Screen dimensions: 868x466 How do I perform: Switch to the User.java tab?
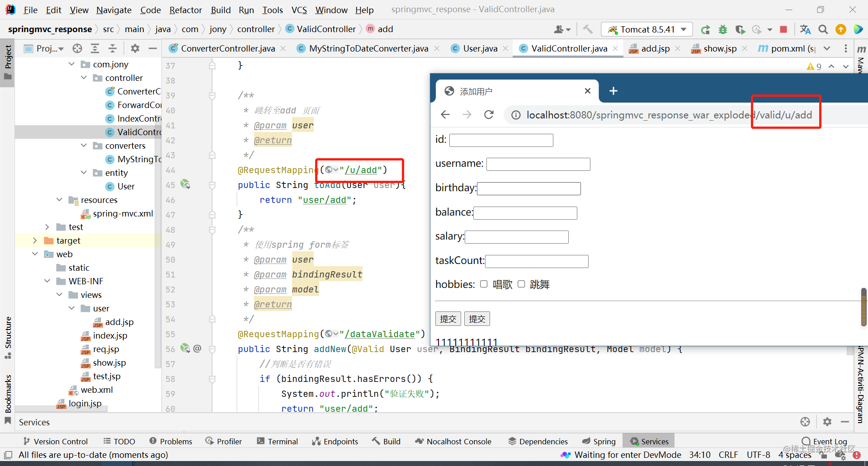point(479,48)
